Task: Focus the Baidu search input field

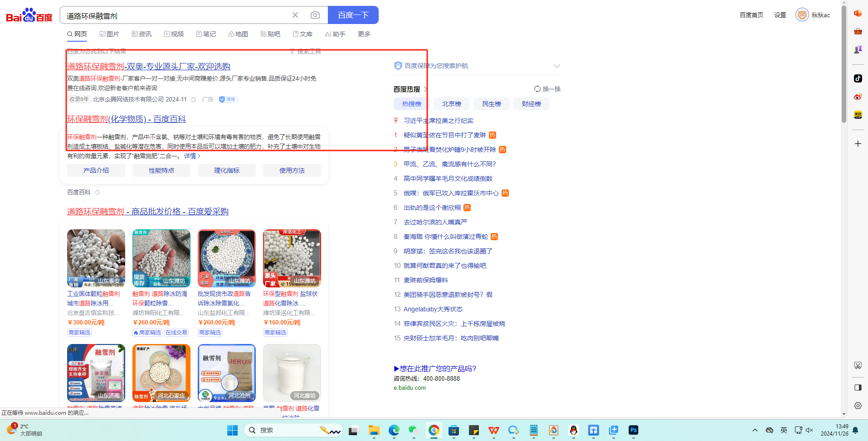Action: (x=177, y=16)
